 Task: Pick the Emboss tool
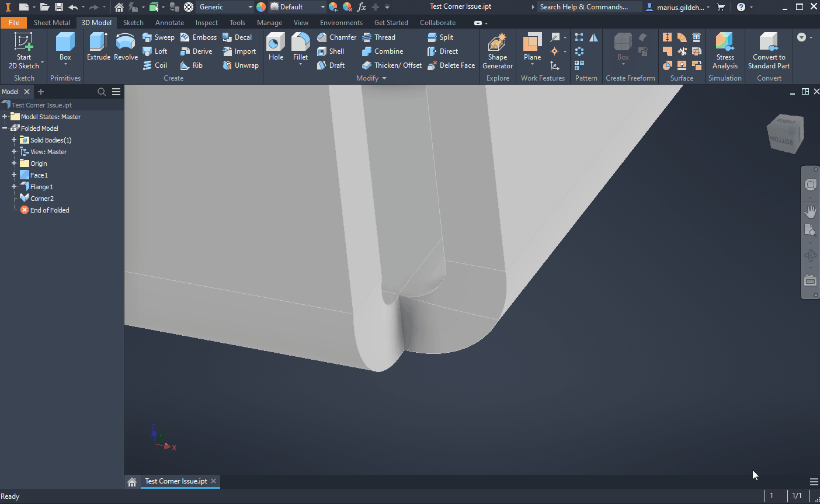[x=199, y=37]
